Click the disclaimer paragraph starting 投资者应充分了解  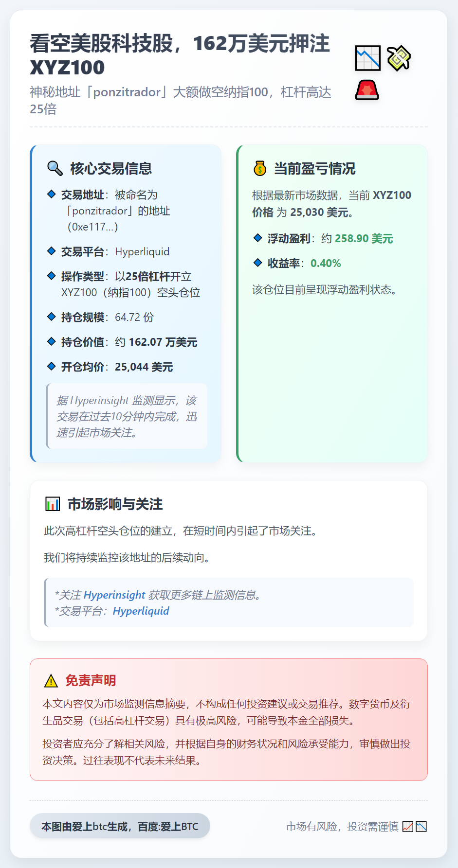coord(226,752)
